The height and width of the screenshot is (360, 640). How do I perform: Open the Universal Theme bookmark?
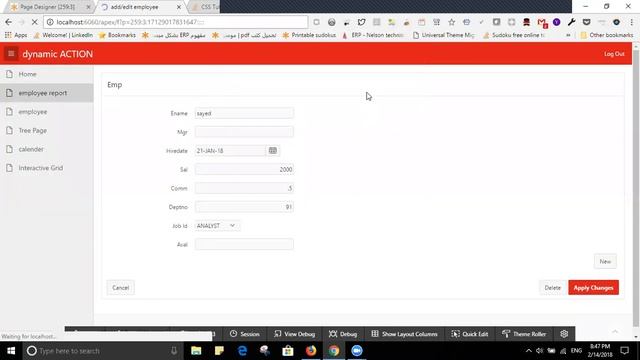[444, 35]
